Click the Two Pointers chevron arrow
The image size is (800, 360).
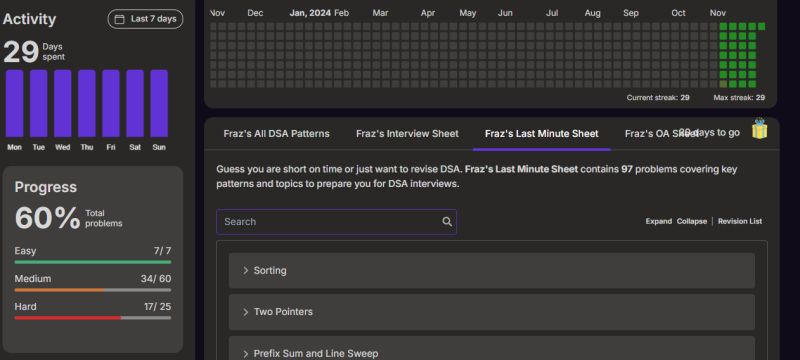245,312
